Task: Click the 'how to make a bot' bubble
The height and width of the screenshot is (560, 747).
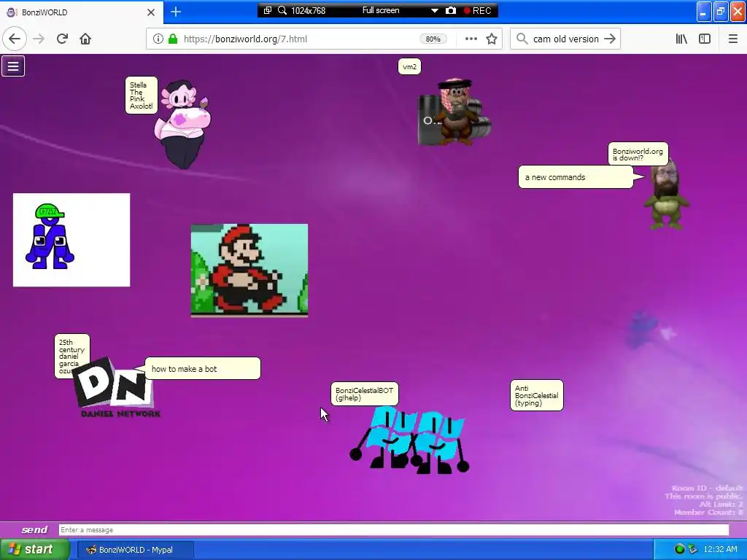Action: (x=203, y=368)
